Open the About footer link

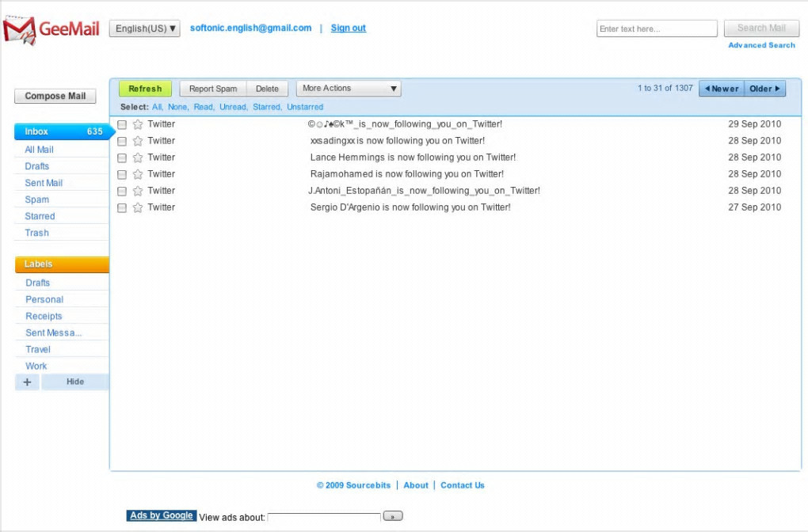tap(416, 485)
